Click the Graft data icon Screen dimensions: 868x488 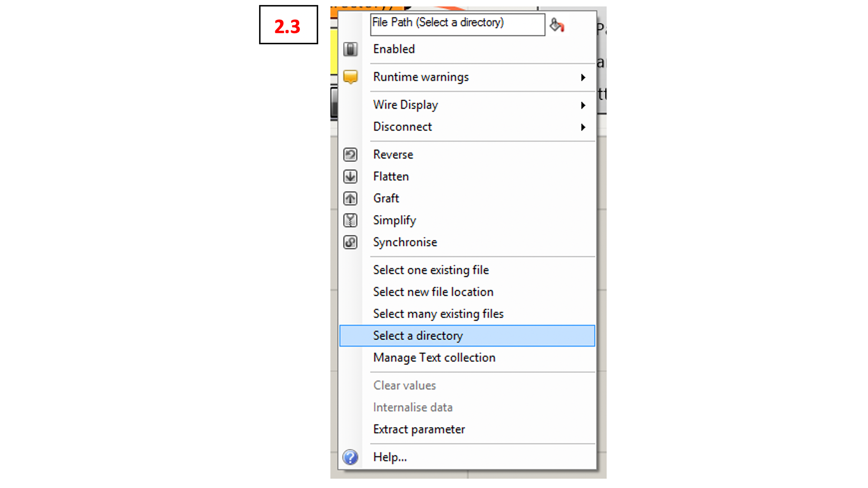tap(350, 198)
